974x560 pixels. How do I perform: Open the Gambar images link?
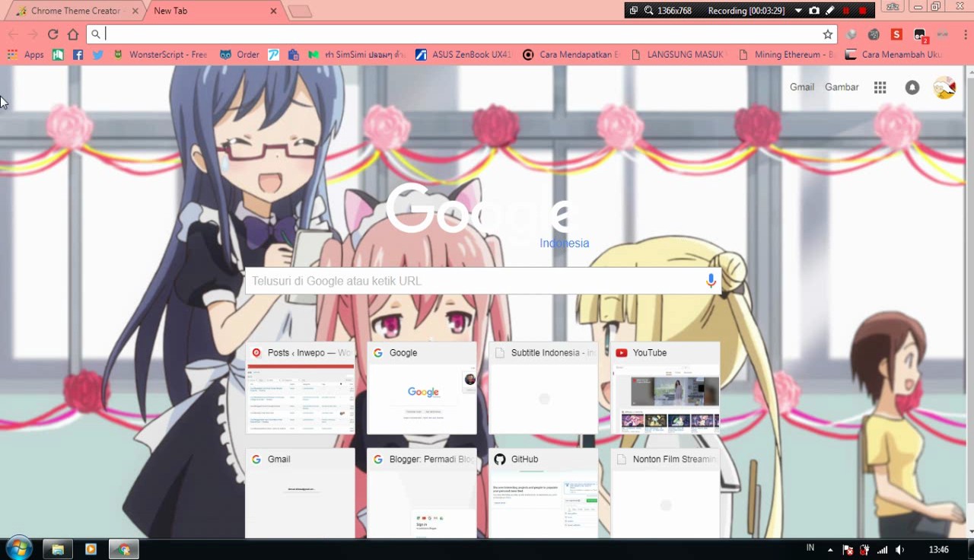842,87
